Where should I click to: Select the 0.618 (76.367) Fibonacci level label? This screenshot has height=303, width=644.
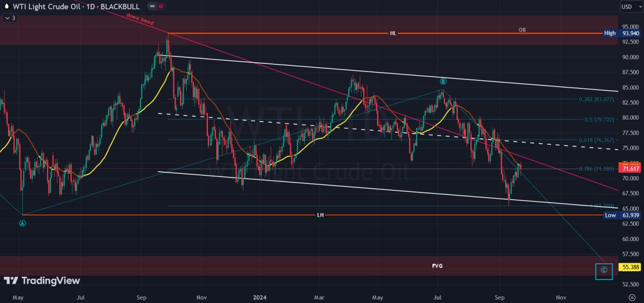click(x=597, y=140)
